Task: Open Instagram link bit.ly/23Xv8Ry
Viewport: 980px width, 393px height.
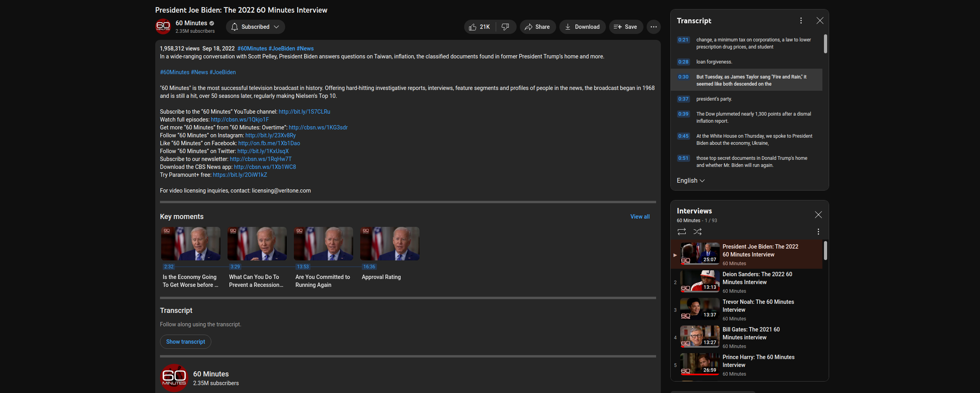Action: (x=271, y=135)
